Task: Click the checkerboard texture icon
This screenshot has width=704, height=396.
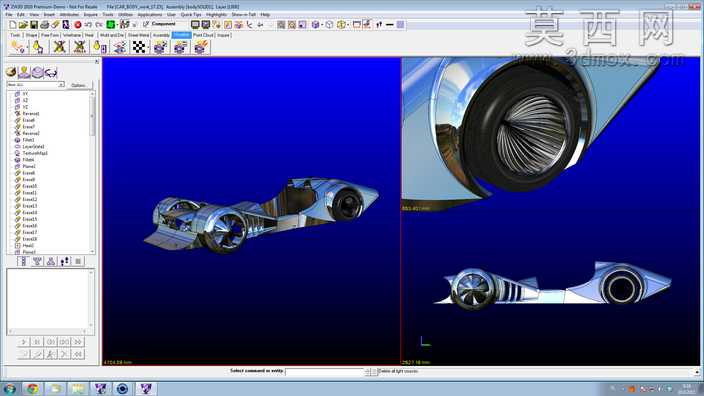Action: 139,47
